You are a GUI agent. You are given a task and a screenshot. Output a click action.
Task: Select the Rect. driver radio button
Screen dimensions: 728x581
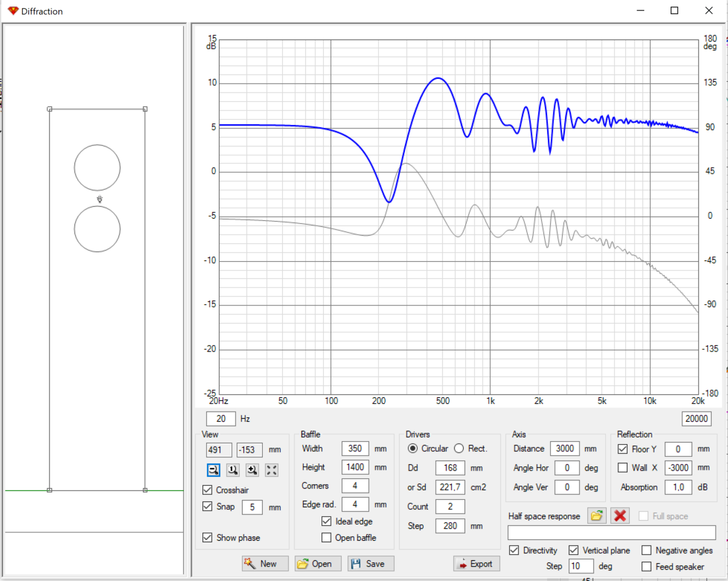tap(459, 449)
